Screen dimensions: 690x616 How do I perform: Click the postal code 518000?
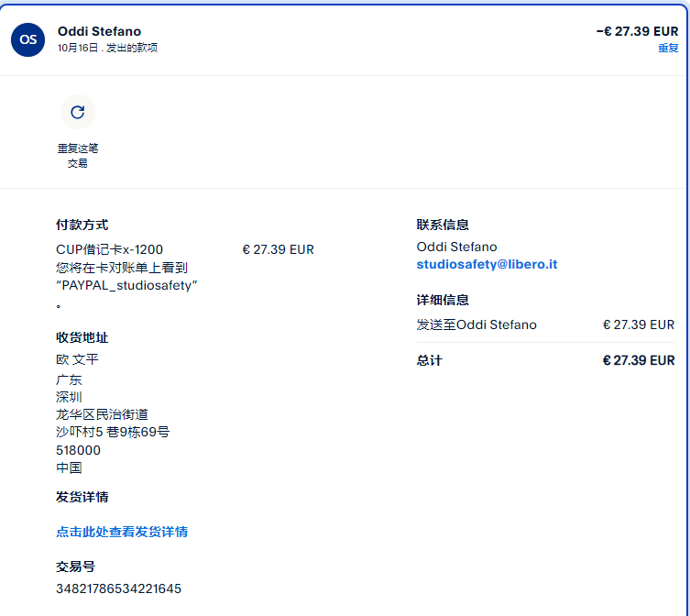click(x=78, y=450)
